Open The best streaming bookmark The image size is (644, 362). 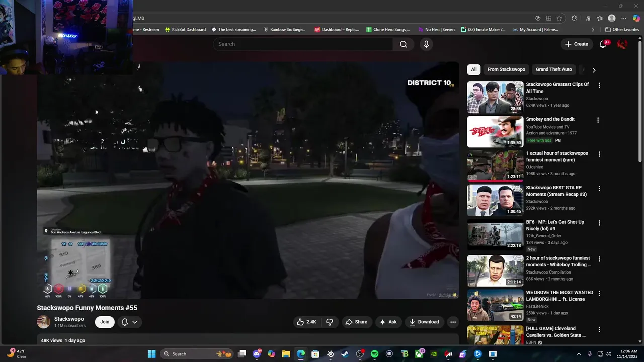coord(233,30)
